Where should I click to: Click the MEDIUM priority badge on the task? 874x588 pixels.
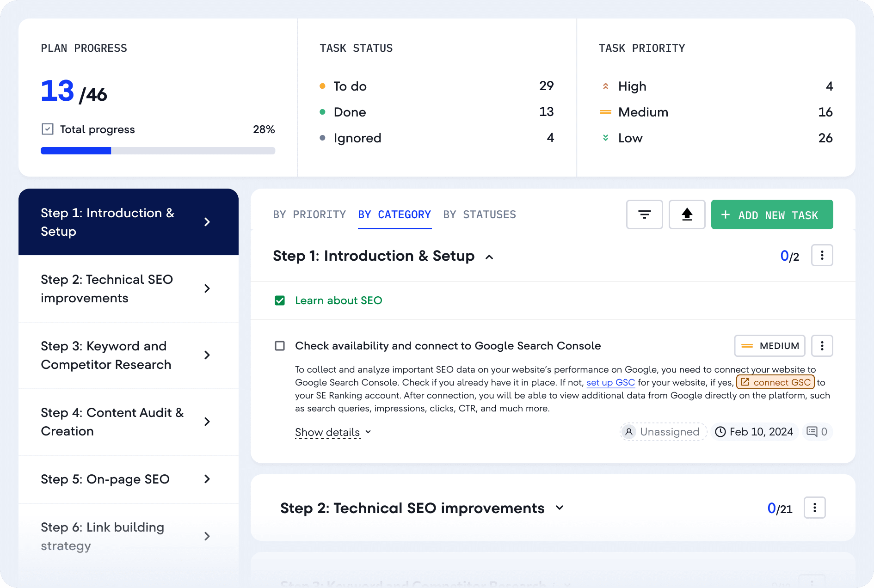tap(769, 346)
